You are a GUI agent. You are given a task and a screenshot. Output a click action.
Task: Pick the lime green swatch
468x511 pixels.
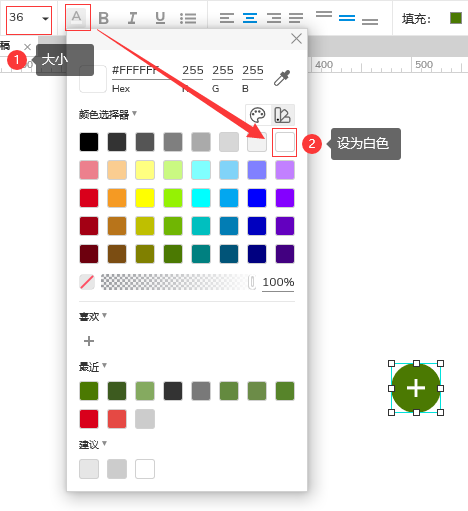[x=173, y=198]
